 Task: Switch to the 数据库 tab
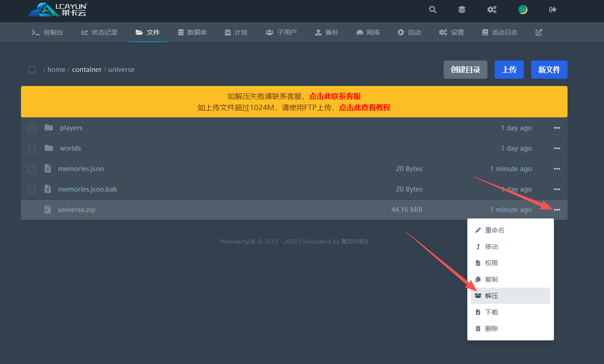click(x=192, y=32)
